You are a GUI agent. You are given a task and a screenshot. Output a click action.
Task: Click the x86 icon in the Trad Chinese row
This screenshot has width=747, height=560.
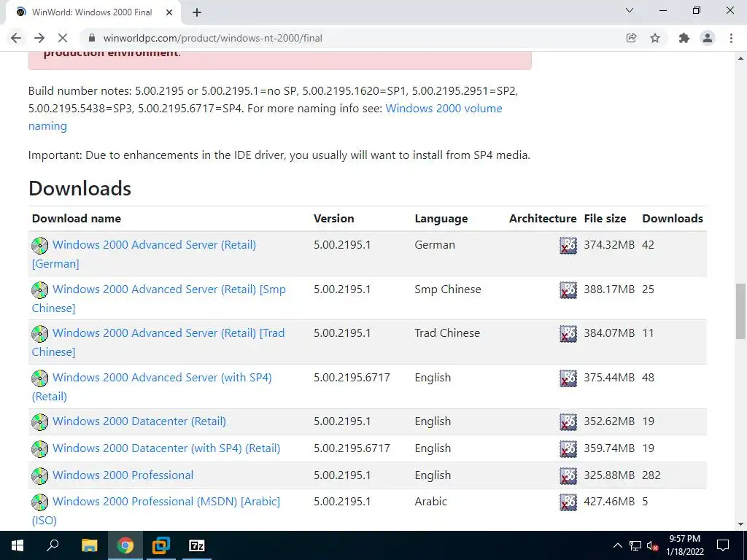tap(568, 334)
